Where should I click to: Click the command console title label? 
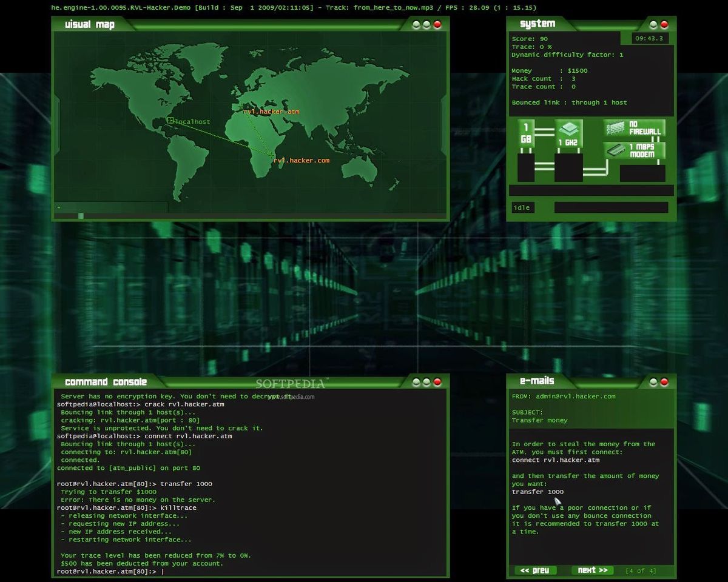[106, 382]
